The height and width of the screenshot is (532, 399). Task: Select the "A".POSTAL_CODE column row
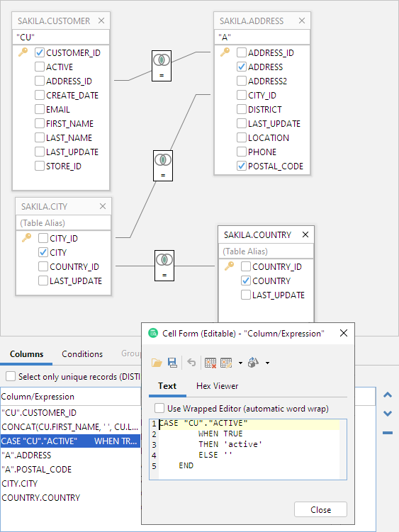pyautogui.click(x=70, y=470)
